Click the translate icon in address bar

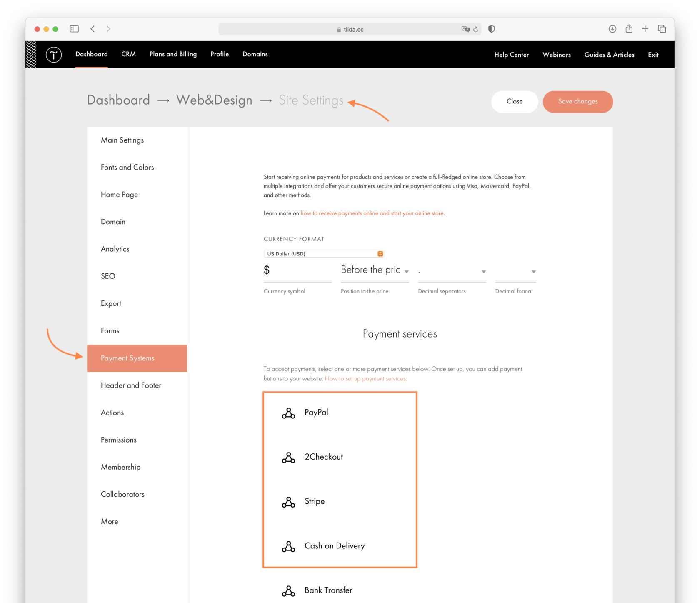click(x=465, y=29)
